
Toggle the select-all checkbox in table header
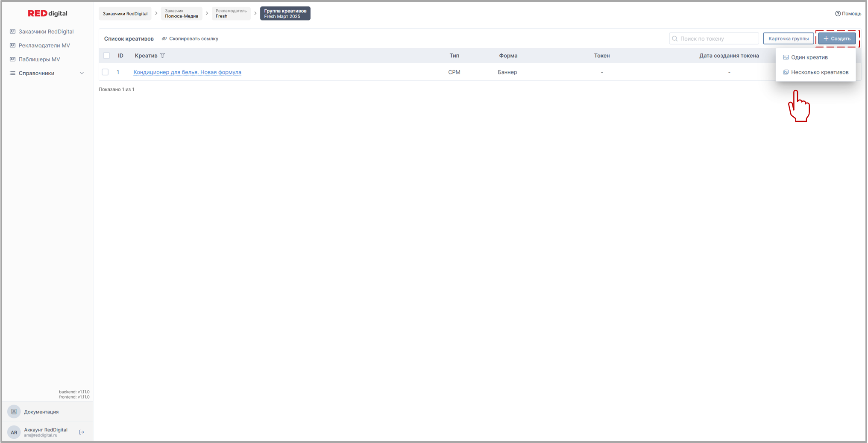[106, 56]
